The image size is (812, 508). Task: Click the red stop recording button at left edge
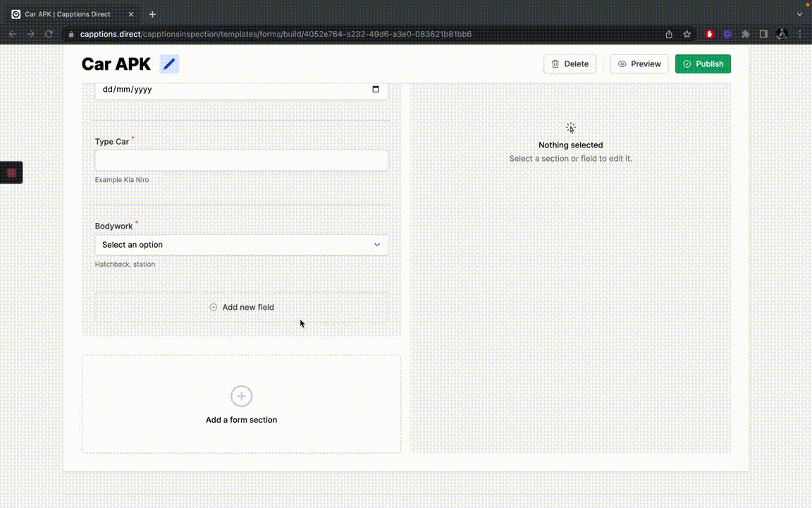11,173
